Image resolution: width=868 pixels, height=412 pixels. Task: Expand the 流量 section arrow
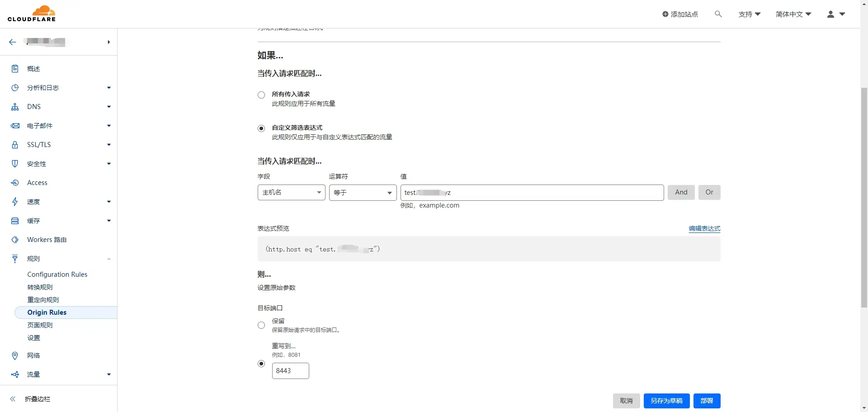[109, 374]
